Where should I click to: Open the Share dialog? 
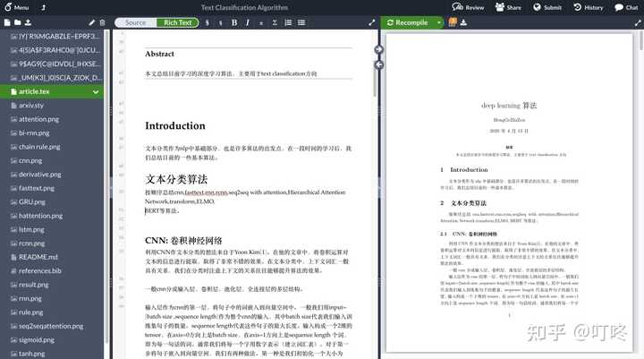(x=508, y=7)
